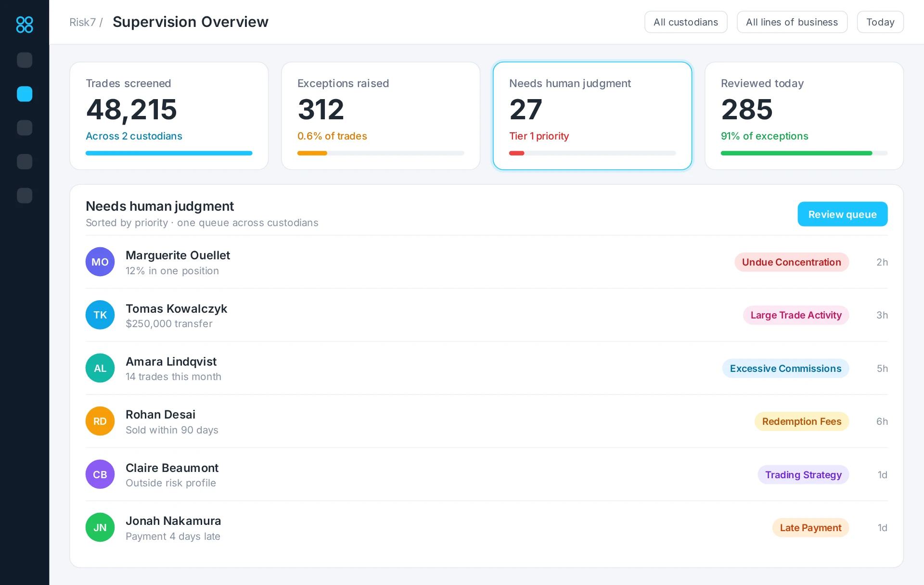
Task: Click the Risk7 logo icon in sidebar
Action: pyautogui.click(x=25, y=25)
